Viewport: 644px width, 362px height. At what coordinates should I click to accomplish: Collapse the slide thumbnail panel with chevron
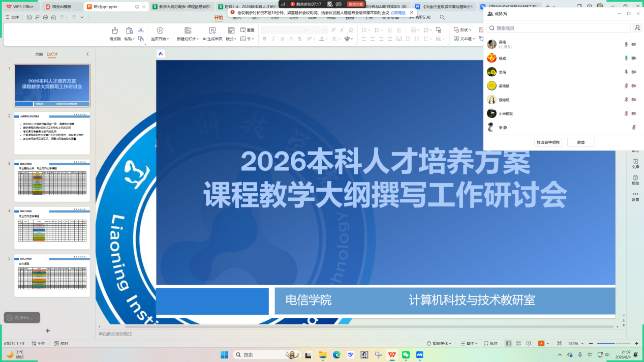point(87,54)
